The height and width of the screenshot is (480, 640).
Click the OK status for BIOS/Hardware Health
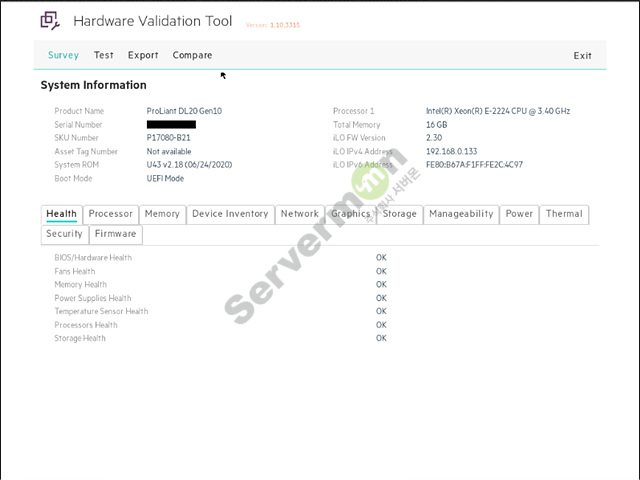(x=381, y=258)
